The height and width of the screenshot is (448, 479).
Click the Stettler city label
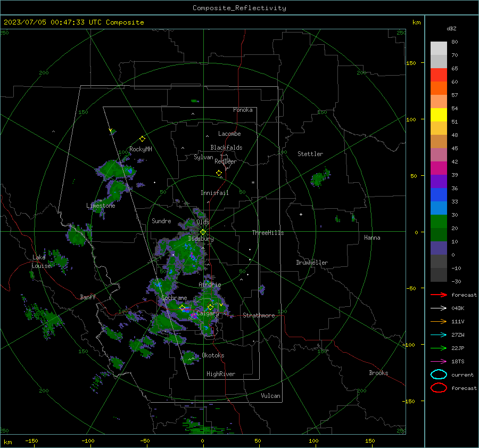tap(310, 154)
